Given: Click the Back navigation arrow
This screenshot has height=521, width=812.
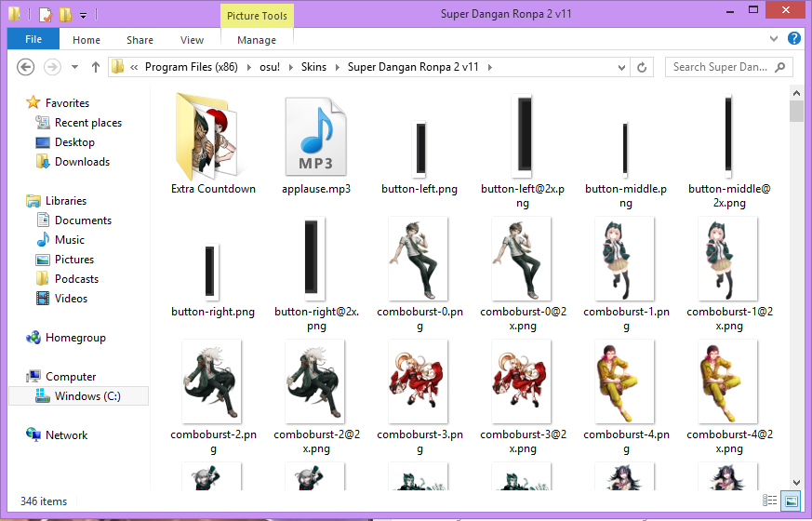Looking at the screenshot, I should (25, 67).
